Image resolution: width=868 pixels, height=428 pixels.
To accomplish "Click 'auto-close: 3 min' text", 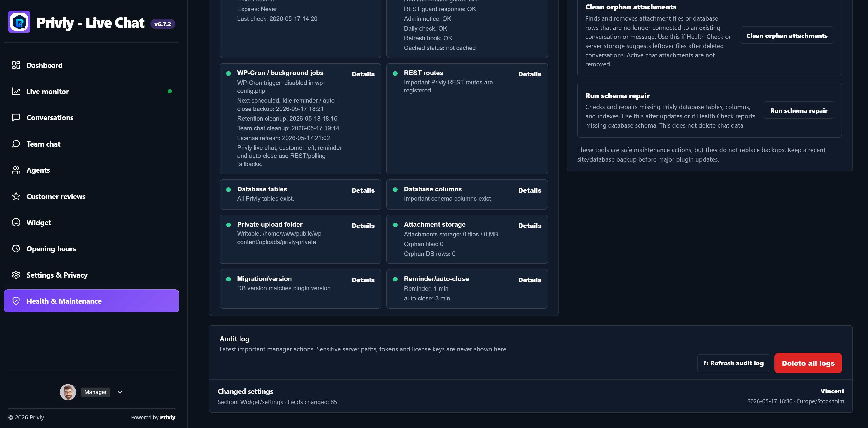I will [x=427, y=298].
